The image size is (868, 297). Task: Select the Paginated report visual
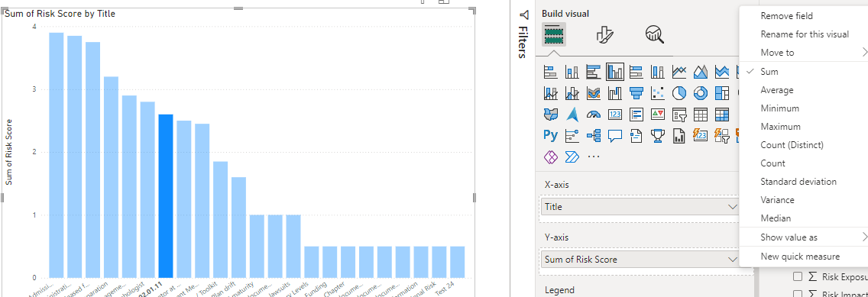click(x=679, y=135)
